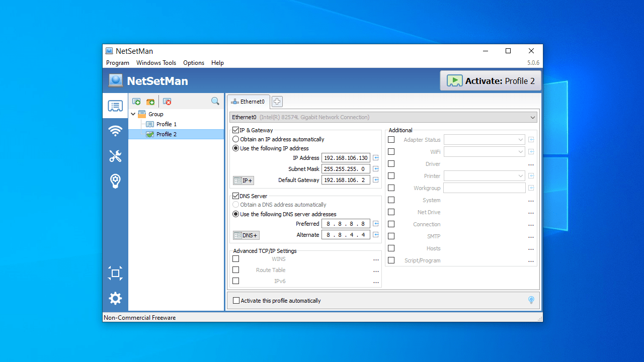Toggle the DNS Server checkbox

tap(235, 196)
